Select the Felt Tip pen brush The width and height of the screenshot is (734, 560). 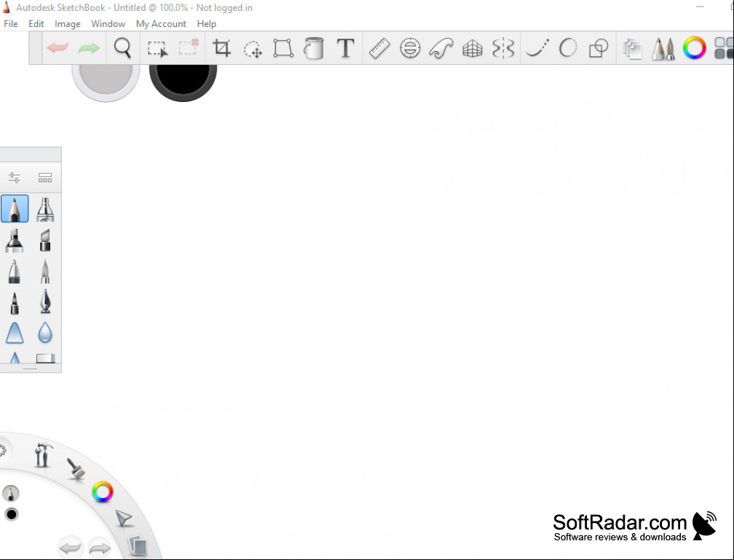pyautogui.click(x=15, y=303)
